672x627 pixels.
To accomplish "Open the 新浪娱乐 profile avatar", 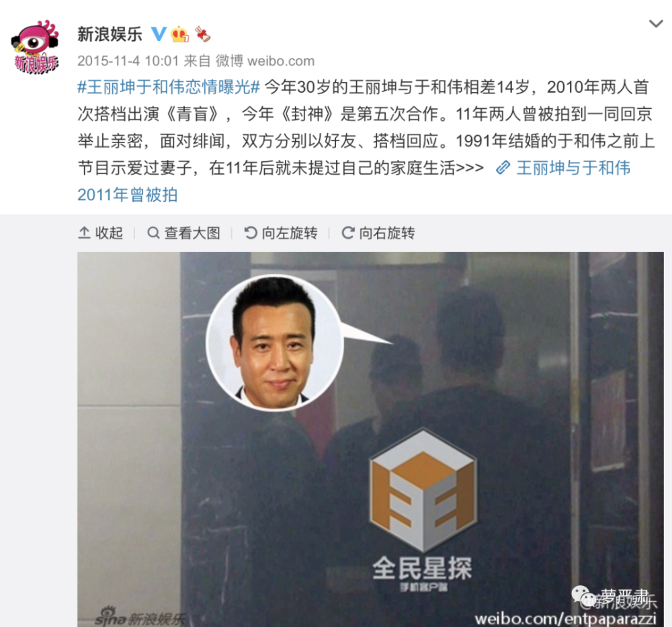I will [35, 46].
